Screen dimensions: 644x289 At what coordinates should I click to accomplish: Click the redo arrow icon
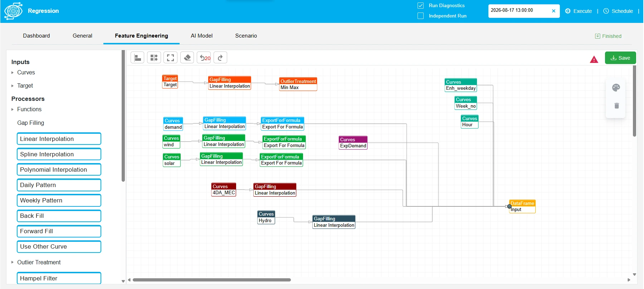220,58
